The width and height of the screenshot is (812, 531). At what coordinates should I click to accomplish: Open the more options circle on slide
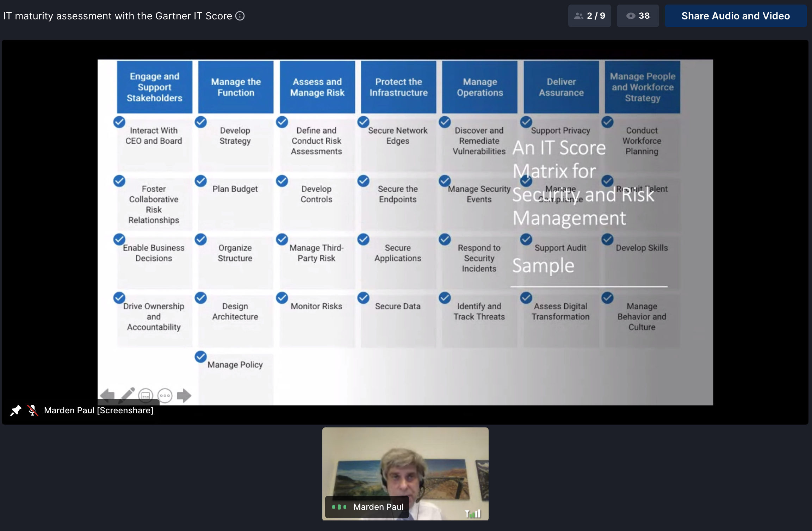tap(165, 396)
